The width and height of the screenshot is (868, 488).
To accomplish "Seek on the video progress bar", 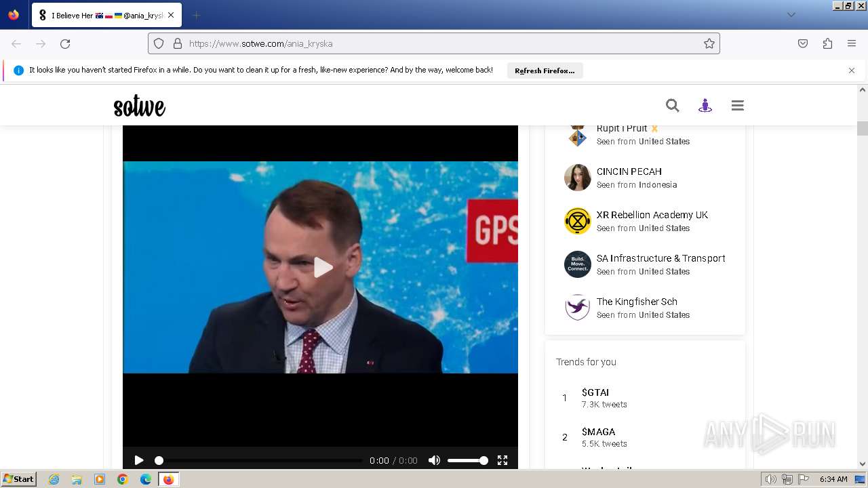I will 259,460.
